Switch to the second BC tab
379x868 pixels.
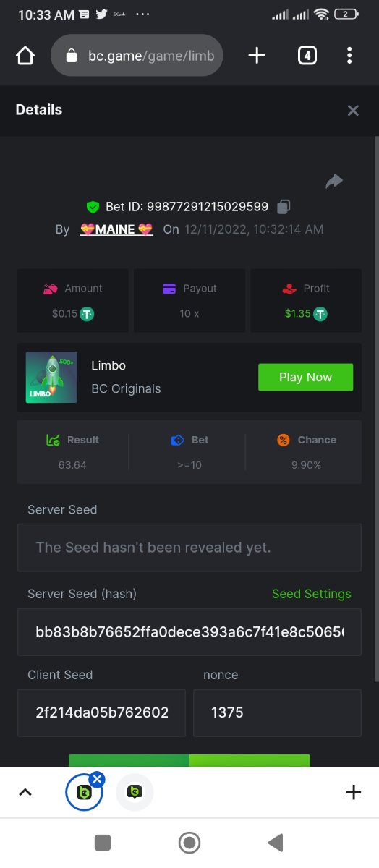click(135, 792)
